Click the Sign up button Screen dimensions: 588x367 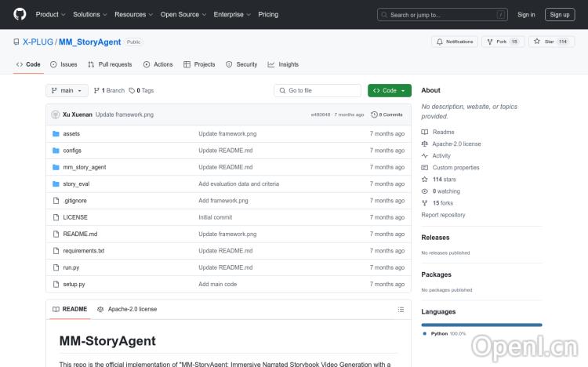[560, 14]
